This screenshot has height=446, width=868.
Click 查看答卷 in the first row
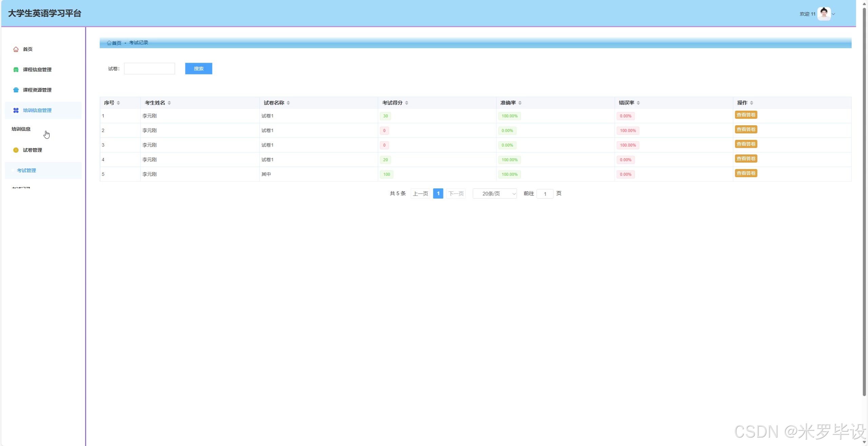[746, 115]
